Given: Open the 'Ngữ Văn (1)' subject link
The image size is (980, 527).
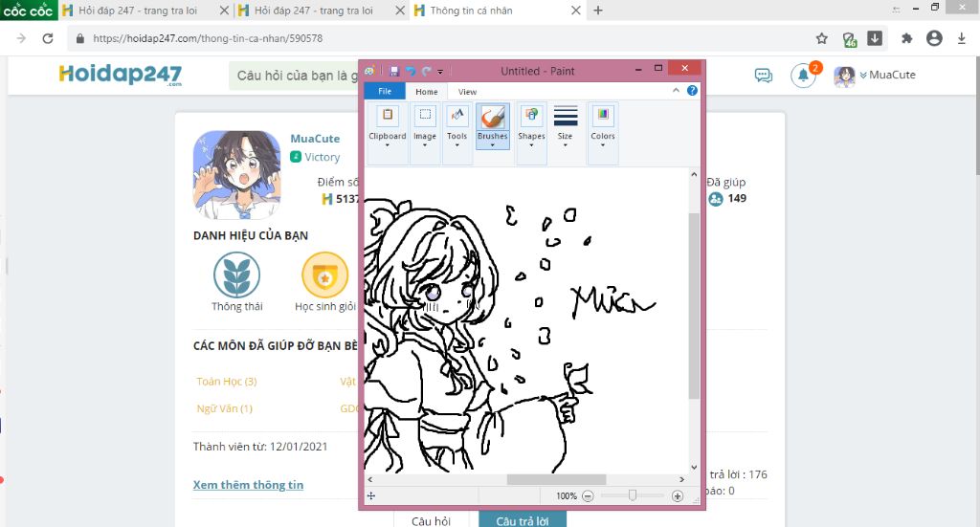Looking at the screenshot, I should coord(224,408).
